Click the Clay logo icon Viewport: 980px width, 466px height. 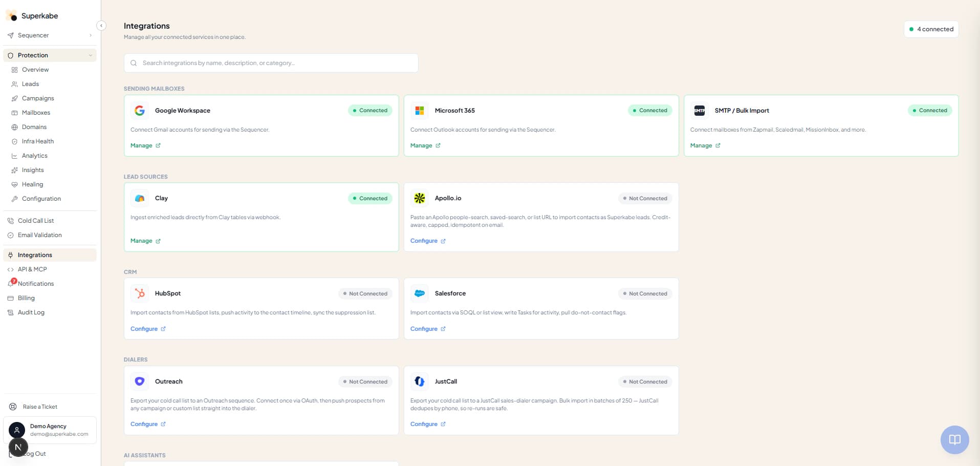click(140, 198)
